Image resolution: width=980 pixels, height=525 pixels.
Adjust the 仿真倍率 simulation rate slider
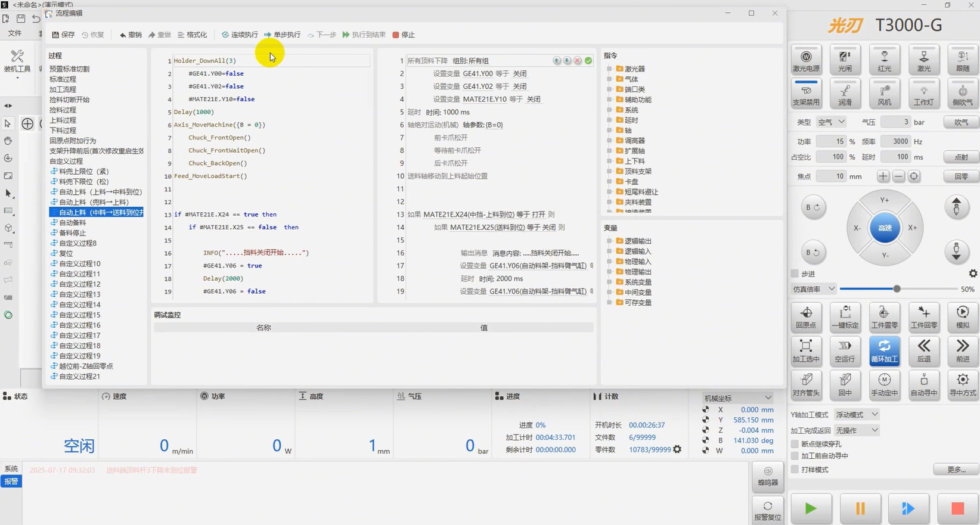tap(897, 289)
